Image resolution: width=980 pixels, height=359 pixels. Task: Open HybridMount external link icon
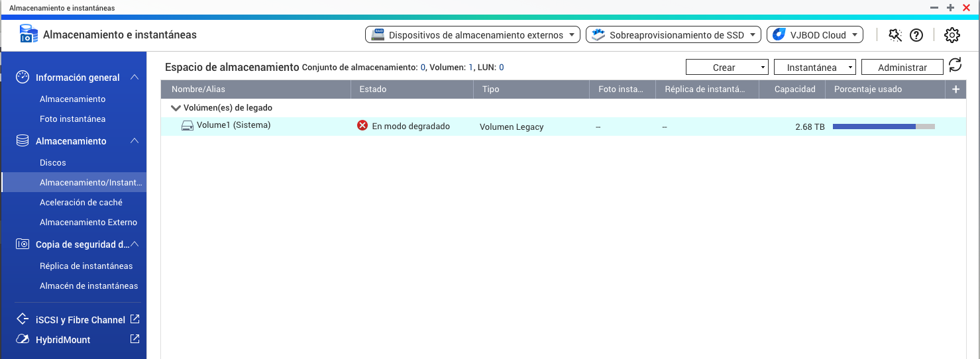(x=135, y=339)
